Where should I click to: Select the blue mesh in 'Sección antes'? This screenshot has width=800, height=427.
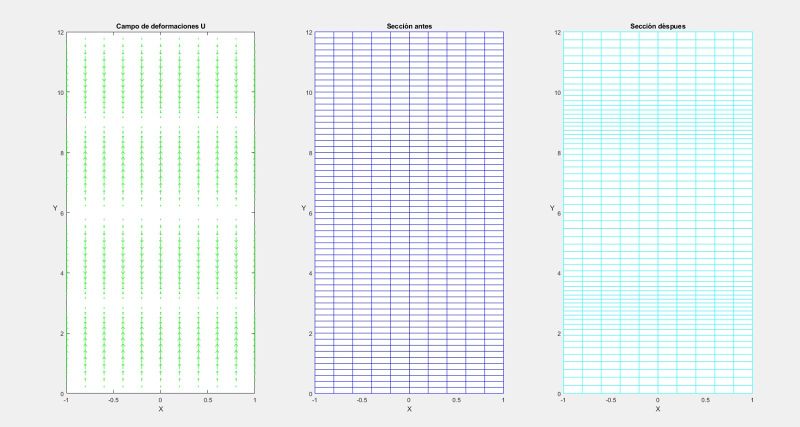click(408, 212)
